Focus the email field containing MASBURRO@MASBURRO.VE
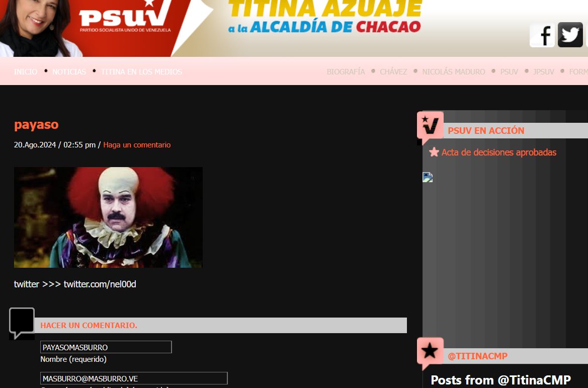This screenshot has height=388, width=588. point(134,378)
